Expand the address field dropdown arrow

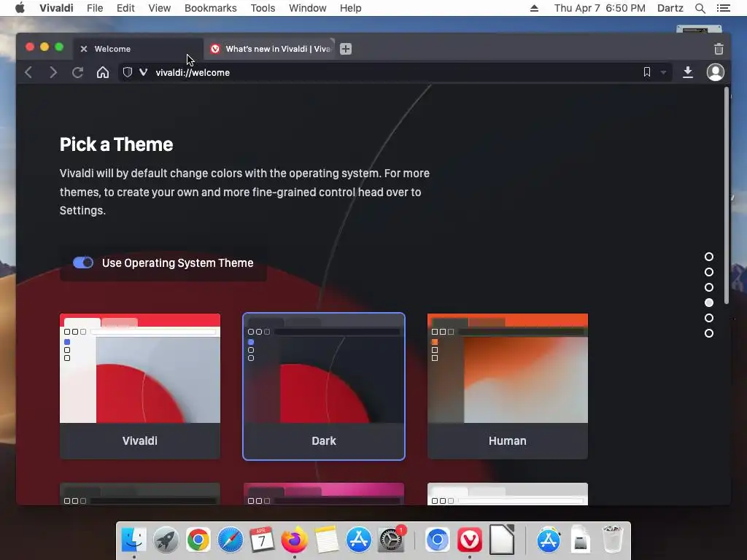663,72
